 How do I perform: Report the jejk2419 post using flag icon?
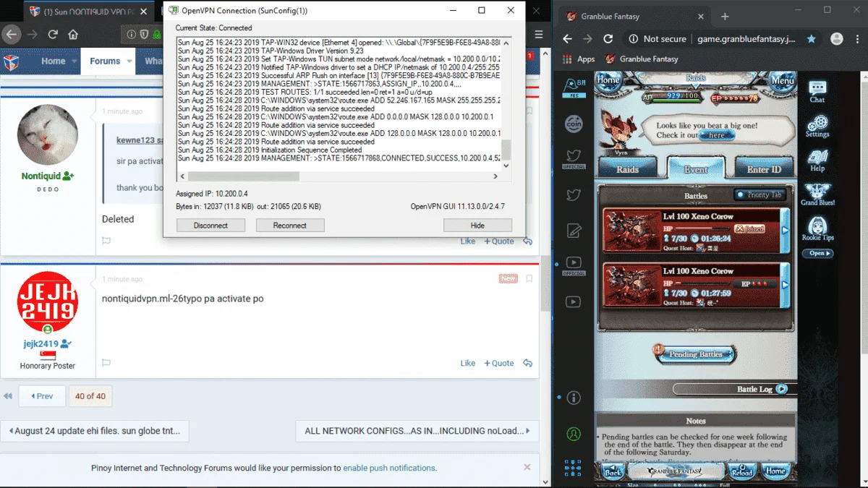tap(106, 363)
